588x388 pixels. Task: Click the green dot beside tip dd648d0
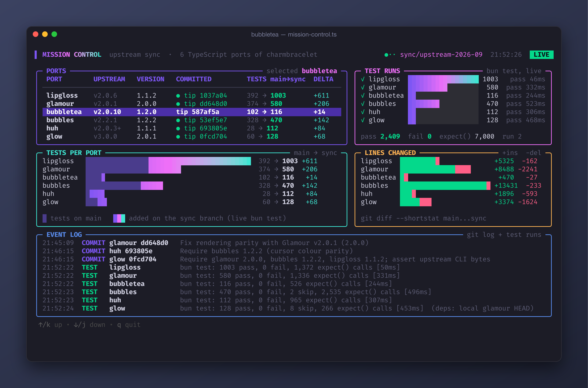(178, 104)
